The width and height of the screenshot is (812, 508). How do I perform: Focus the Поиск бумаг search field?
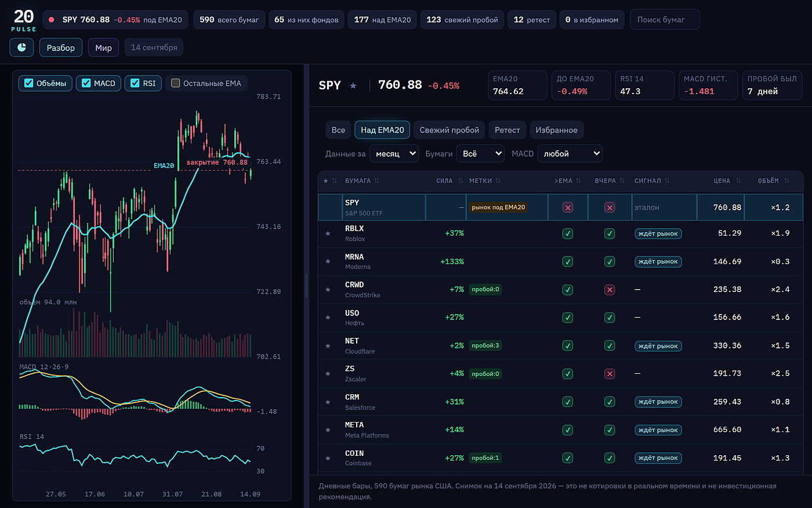click(665, 20)
